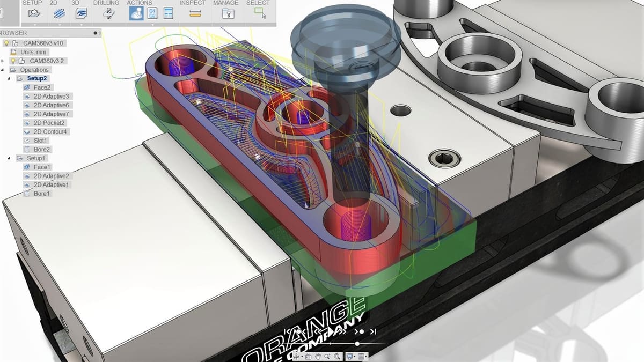Open the setup sheet icon under ACTIONS

168,13
